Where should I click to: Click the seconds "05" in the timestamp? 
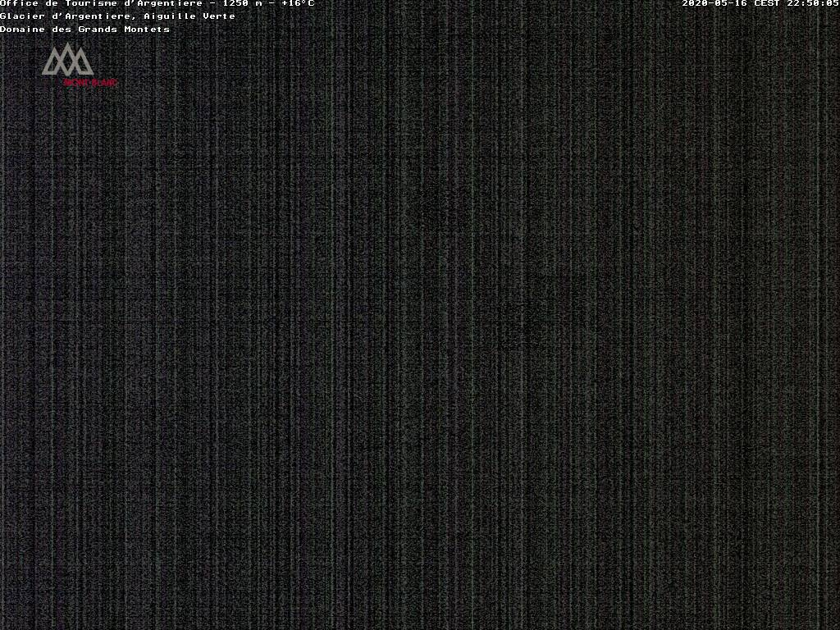pos(832,3)
